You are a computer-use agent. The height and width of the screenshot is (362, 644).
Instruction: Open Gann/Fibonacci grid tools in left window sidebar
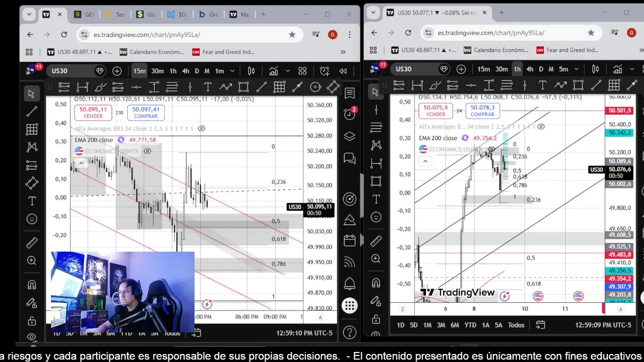pos(31,129)
